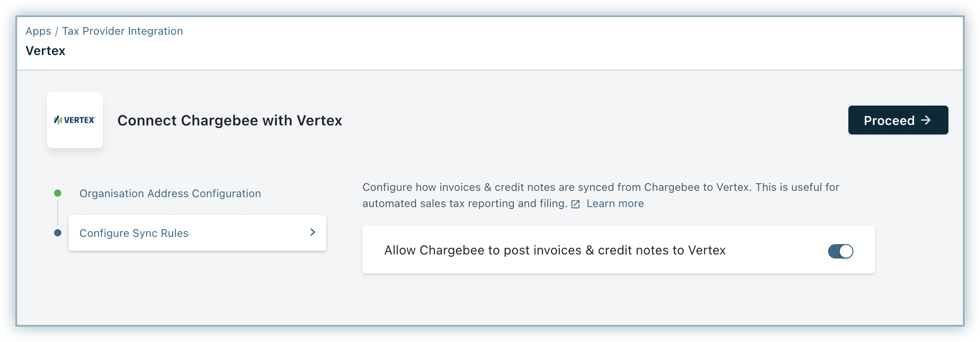Click the Allow Chargebee to post invoices label
Image resolution: width=980 pixels, height=342 pixels.
pos(554,250)
